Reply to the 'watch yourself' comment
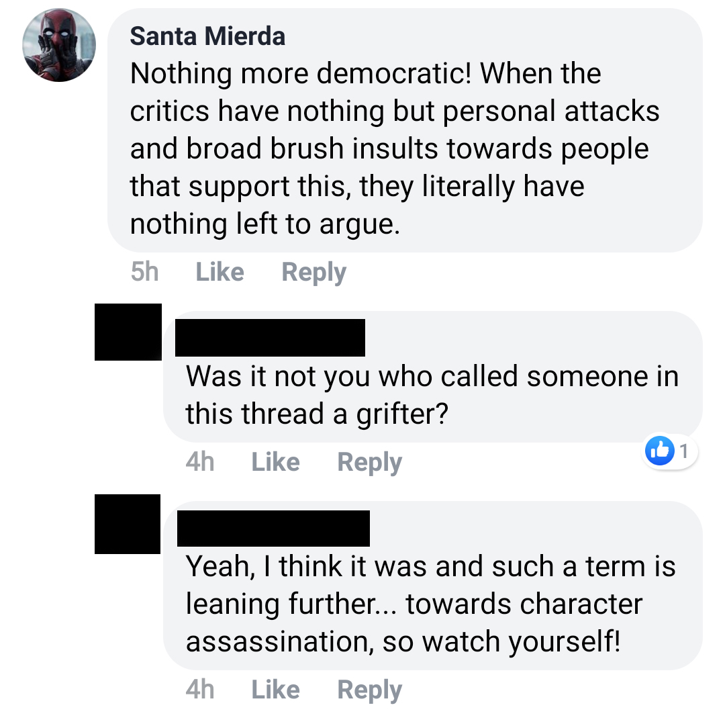 (369, 690)
